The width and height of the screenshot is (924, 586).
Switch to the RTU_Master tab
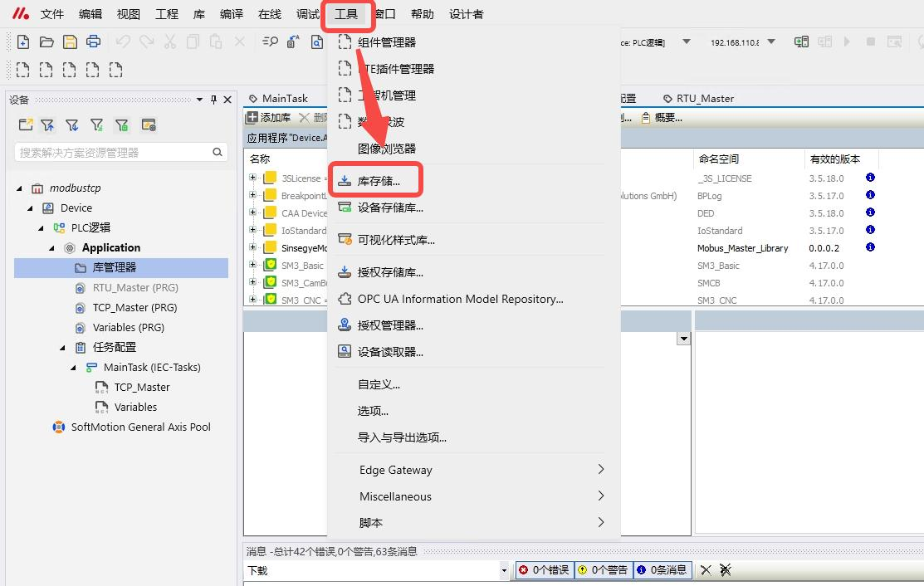(x=699, y=98)
